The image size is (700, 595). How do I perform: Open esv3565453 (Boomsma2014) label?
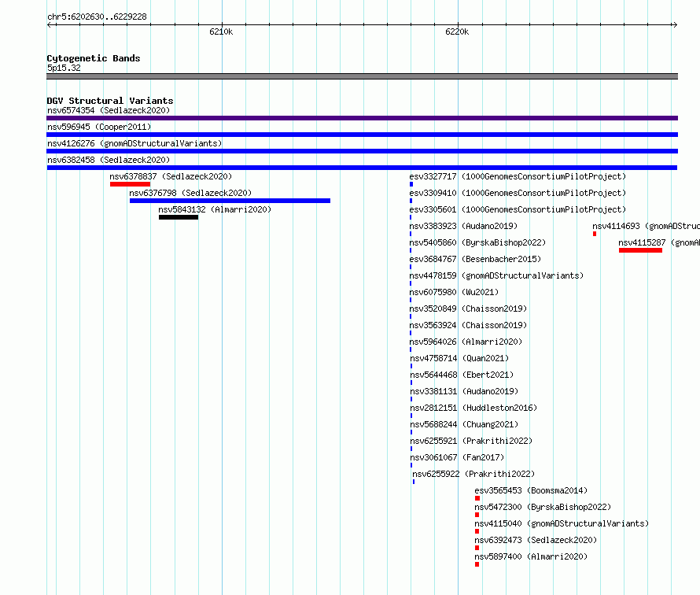[531, 490]
